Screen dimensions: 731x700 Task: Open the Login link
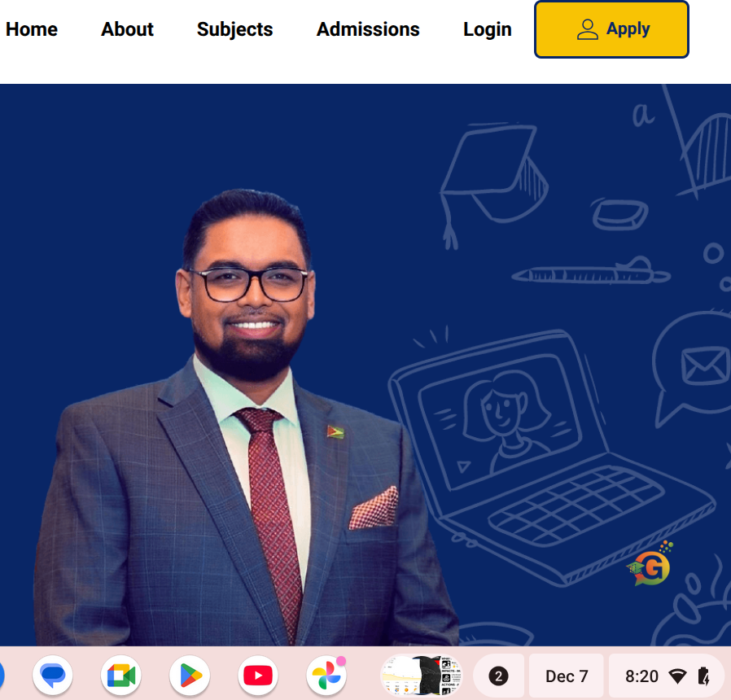488,29
